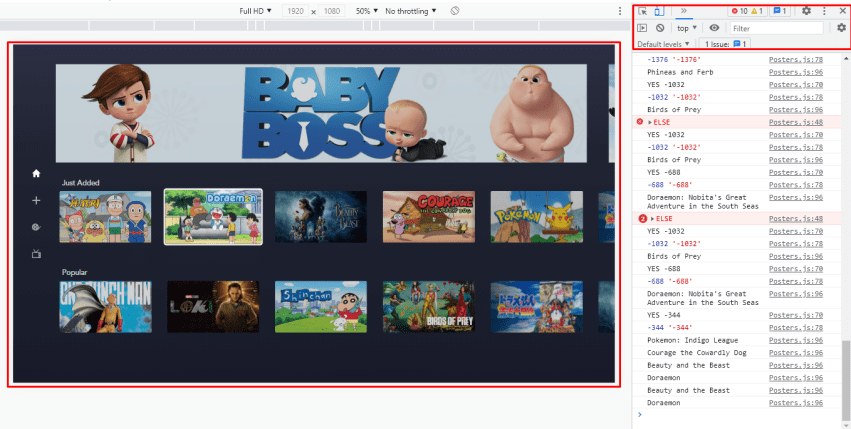Screen dimensions: 851x429
Task: Select the -1376 '-1376' console log line
Action: pos(674,60)
